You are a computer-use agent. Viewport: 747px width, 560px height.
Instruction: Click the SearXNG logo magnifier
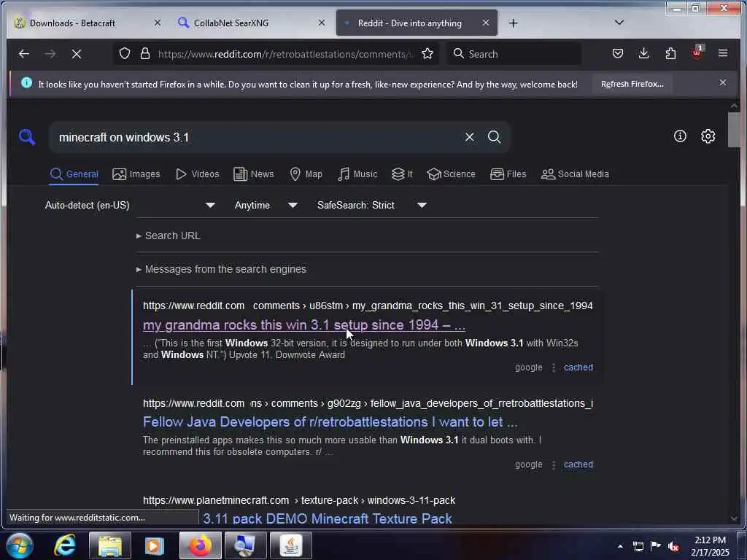pyautogui.click(x=27, y=137)
